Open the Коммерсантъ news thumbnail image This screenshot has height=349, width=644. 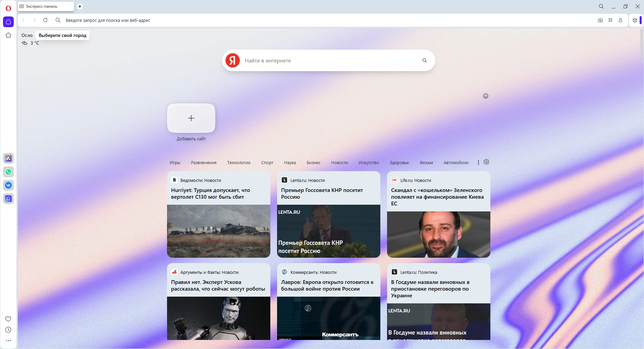click(x=329, y=318)
